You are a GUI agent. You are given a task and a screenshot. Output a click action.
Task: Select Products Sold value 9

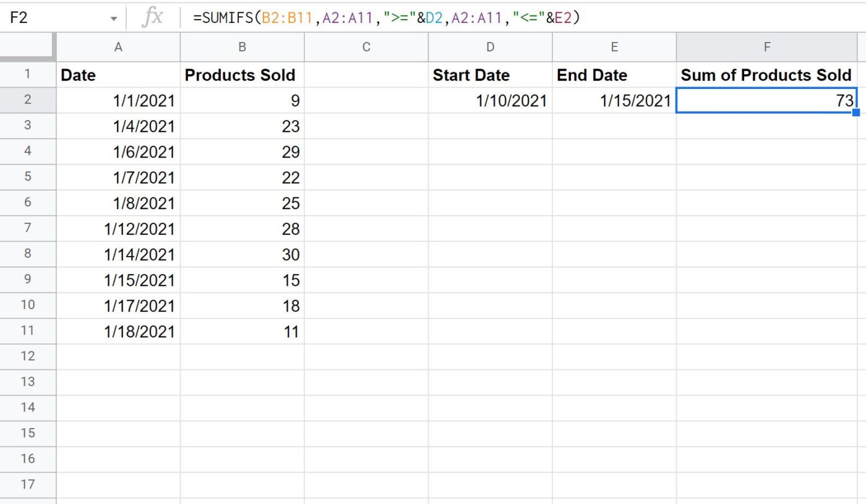pyautogui.click(x=242, y=100)
